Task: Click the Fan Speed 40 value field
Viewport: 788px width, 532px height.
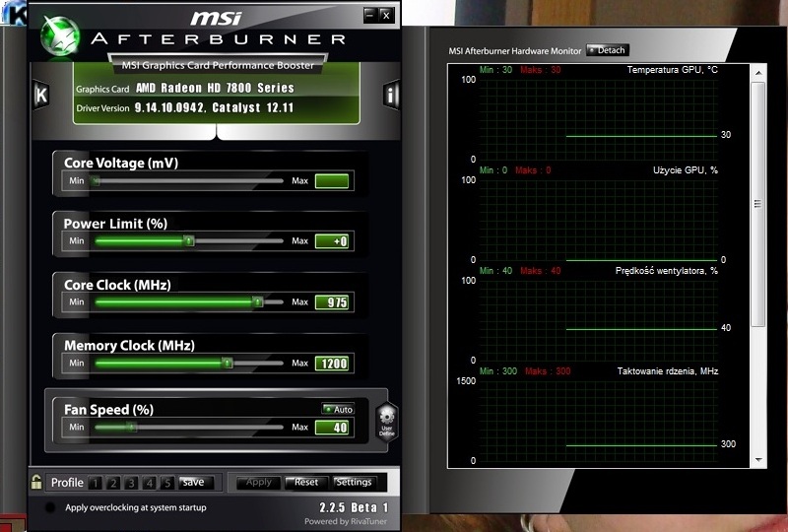Action: click(332, 428)
